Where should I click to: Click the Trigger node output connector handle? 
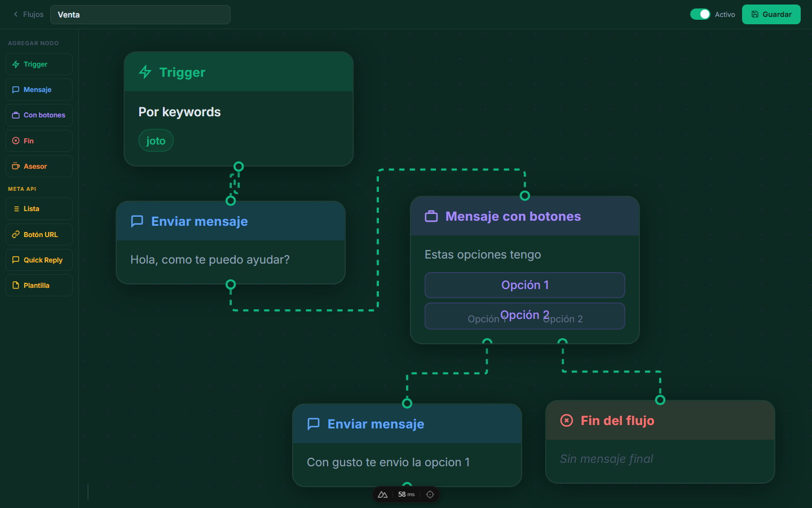[x=239, y=167]
